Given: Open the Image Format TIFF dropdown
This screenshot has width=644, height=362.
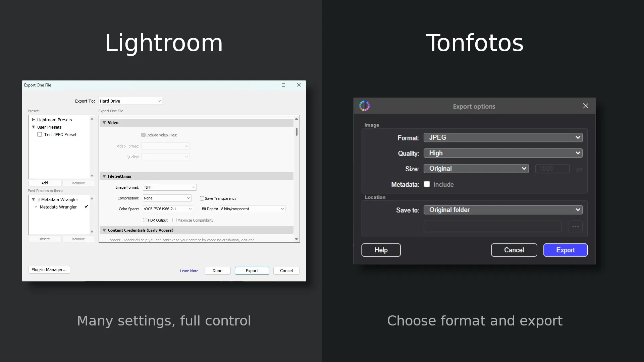Looking at the screenshot, I should [170, 187].
